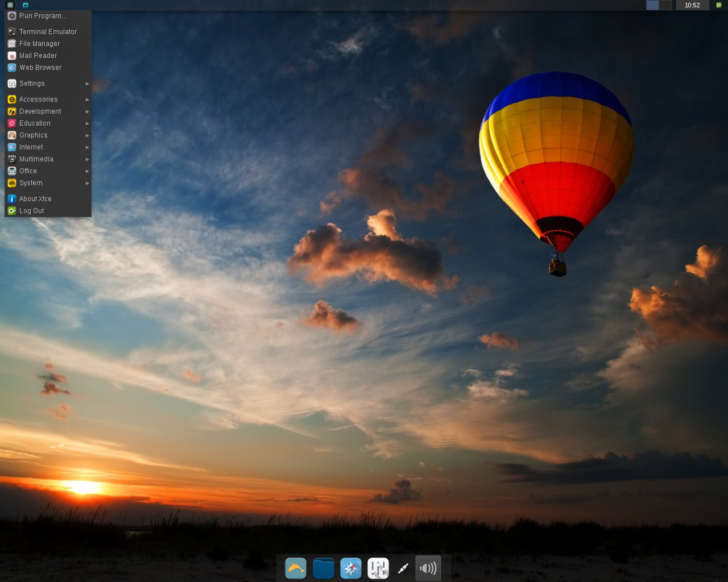Click the green logout icon in top panel
The image size is (728, 582).
718,5
